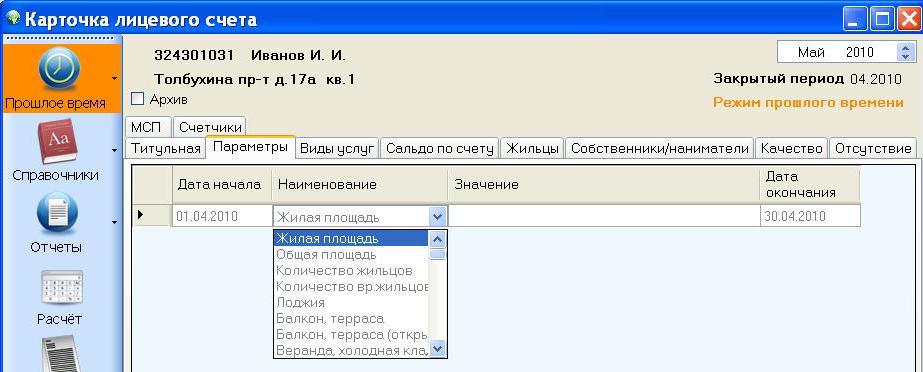This screenshot has width=923, height=372.
Task: Click the empty Значение cell
Action: [x=603, y=216]
